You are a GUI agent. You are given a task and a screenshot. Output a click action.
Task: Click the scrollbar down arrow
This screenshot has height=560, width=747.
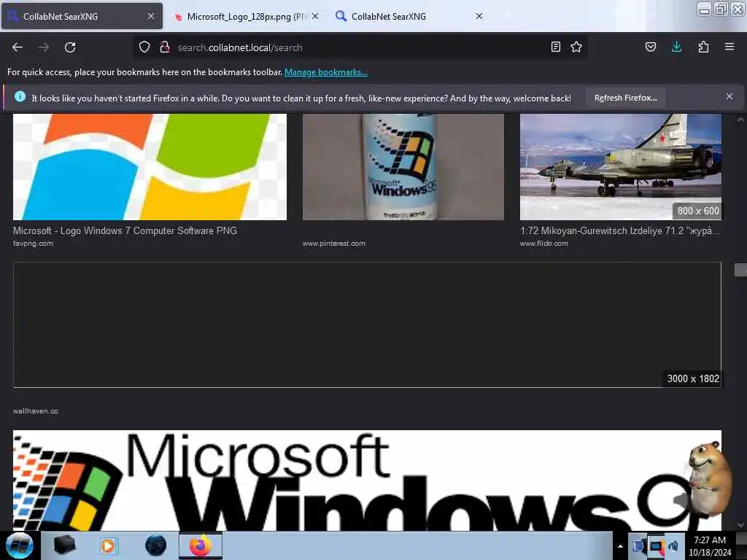(741, 525)
